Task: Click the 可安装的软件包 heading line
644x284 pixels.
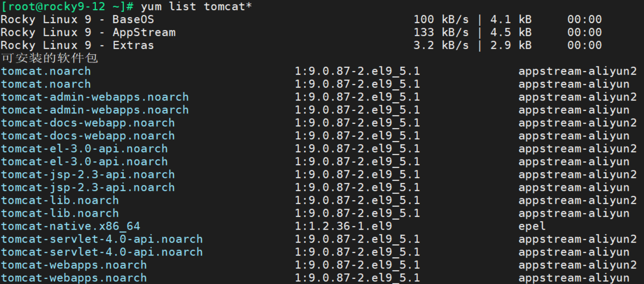Action: pyautogui.click(x=50, y=58)
